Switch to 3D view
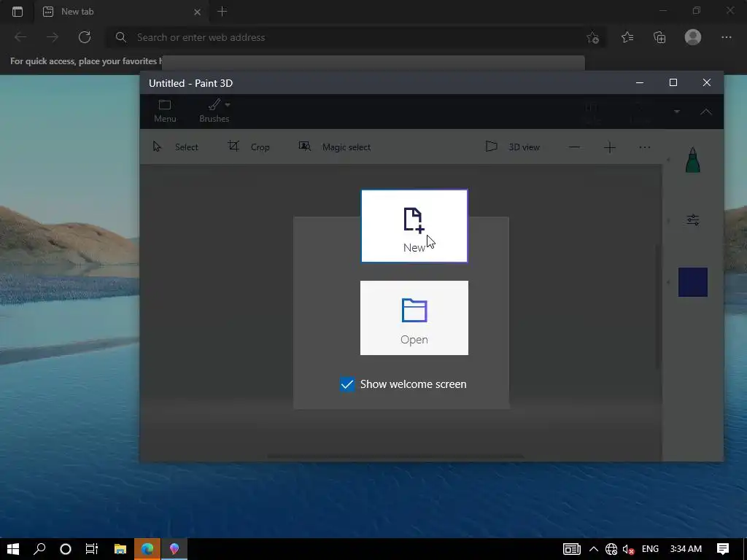The image size is (747, 560). 513,147
